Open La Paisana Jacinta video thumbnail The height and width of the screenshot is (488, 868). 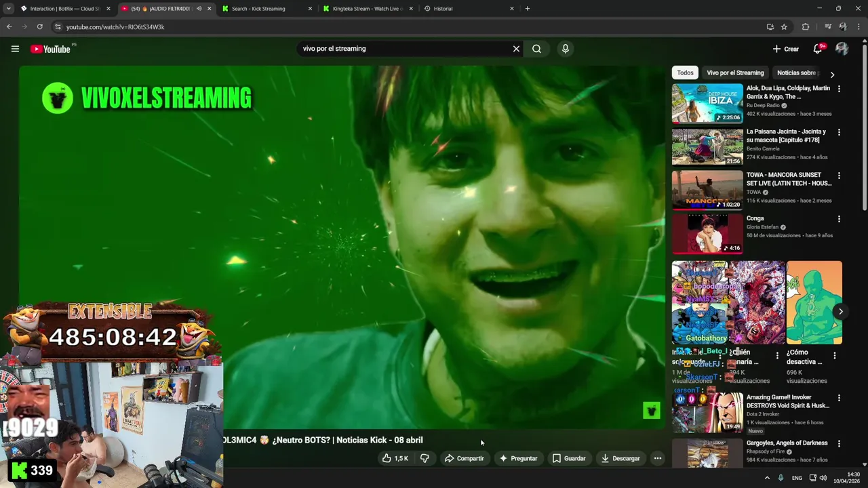[x=707, y=146]
